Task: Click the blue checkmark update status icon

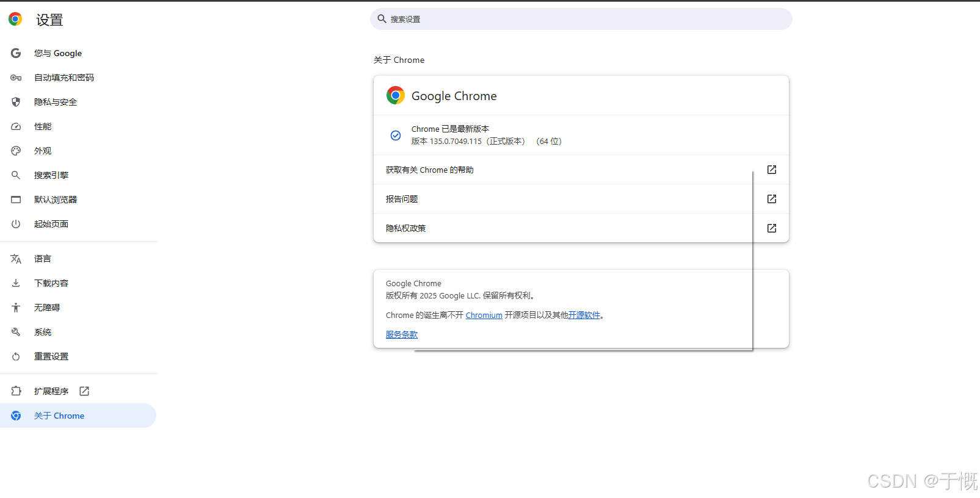Action: tap(396, 135)
